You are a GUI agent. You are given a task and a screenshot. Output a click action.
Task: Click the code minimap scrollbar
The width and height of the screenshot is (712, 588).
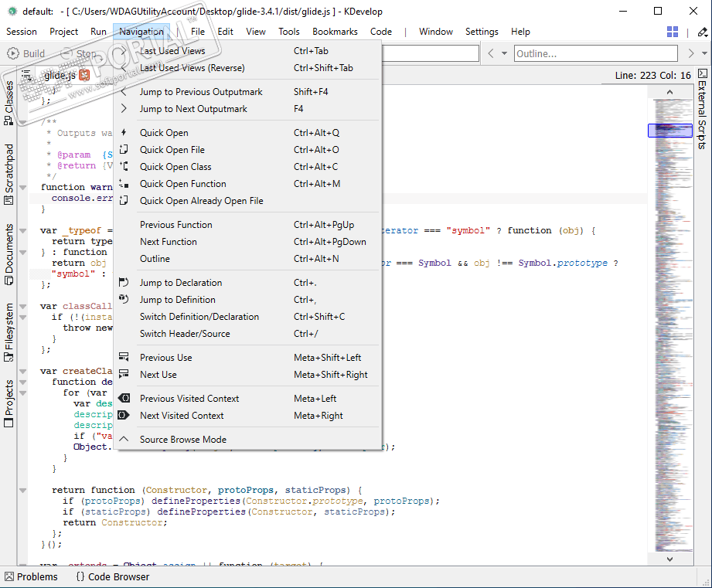point(670,309)
